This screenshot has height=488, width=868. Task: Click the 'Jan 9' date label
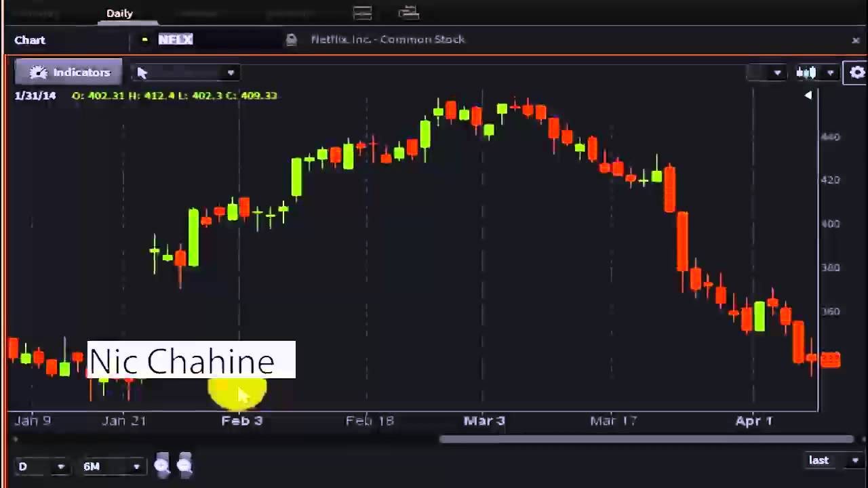click(x=33, y=421)
